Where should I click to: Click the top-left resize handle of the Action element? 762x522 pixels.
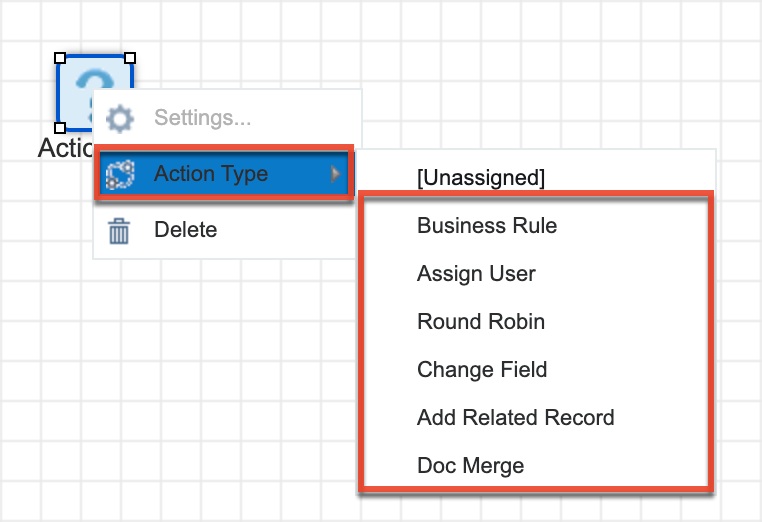pos(60,58)
